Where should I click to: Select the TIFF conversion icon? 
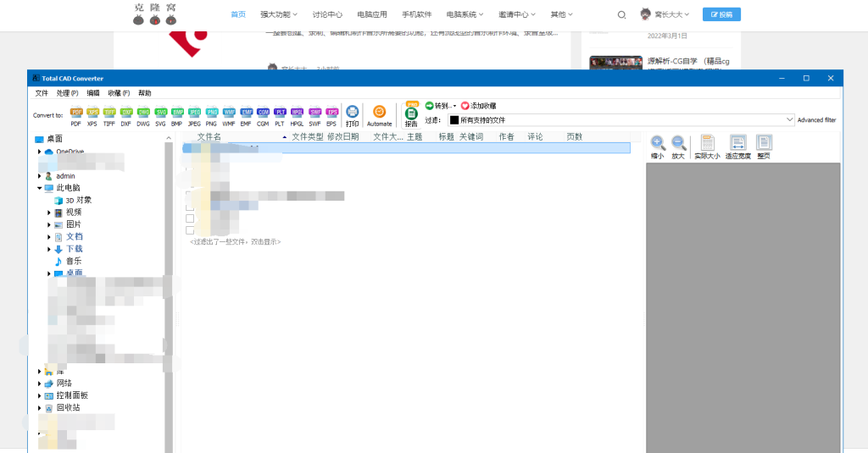[x=109, y=116]
